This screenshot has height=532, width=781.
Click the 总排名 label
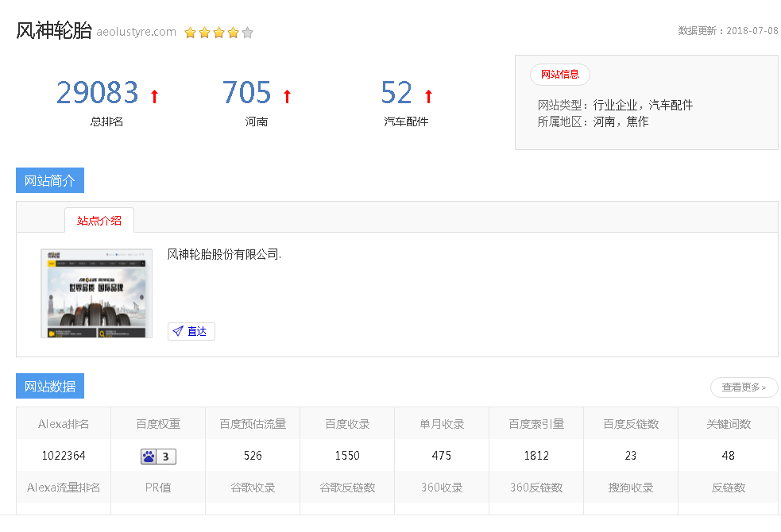(x=106, y=121)
